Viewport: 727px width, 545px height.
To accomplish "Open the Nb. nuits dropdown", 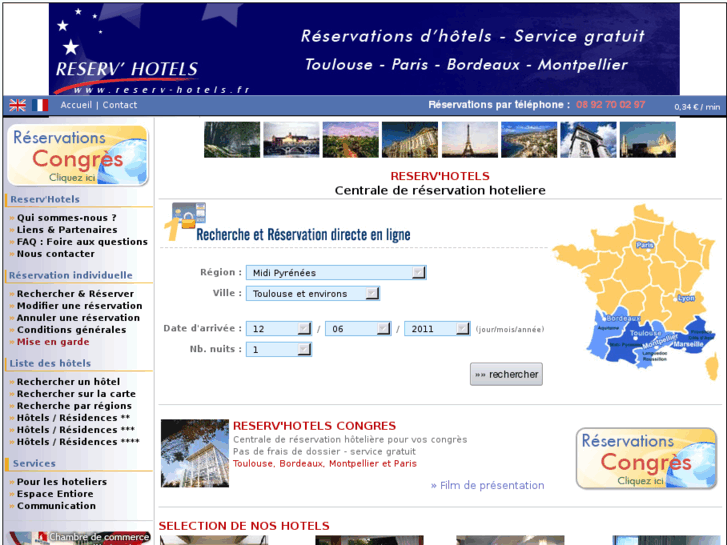I will [279, 349].
